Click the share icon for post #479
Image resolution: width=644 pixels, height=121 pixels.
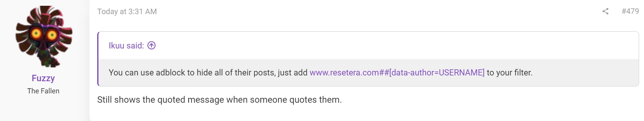point(605,12)
